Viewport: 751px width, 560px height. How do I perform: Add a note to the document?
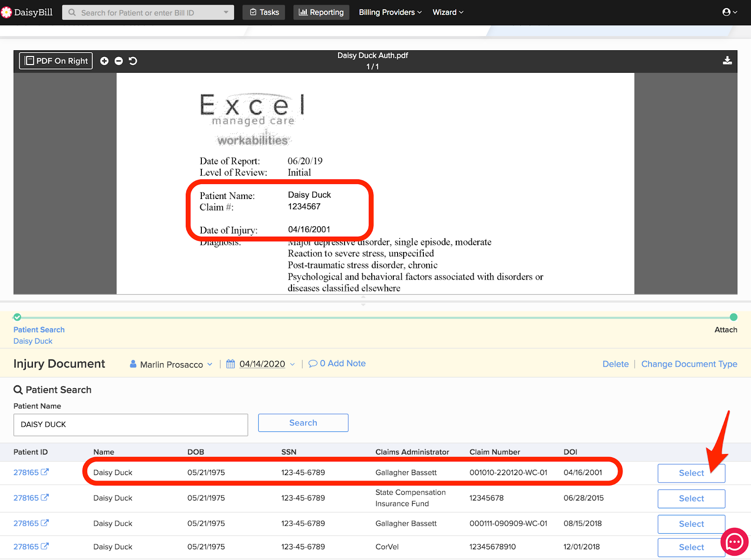[337, 363]
